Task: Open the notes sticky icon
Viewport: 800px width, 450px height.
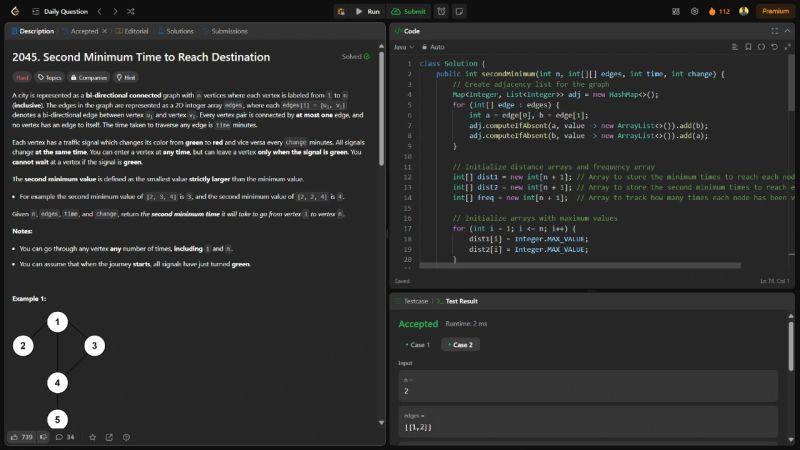Action: pyautogui.click(x=459, y=11)
